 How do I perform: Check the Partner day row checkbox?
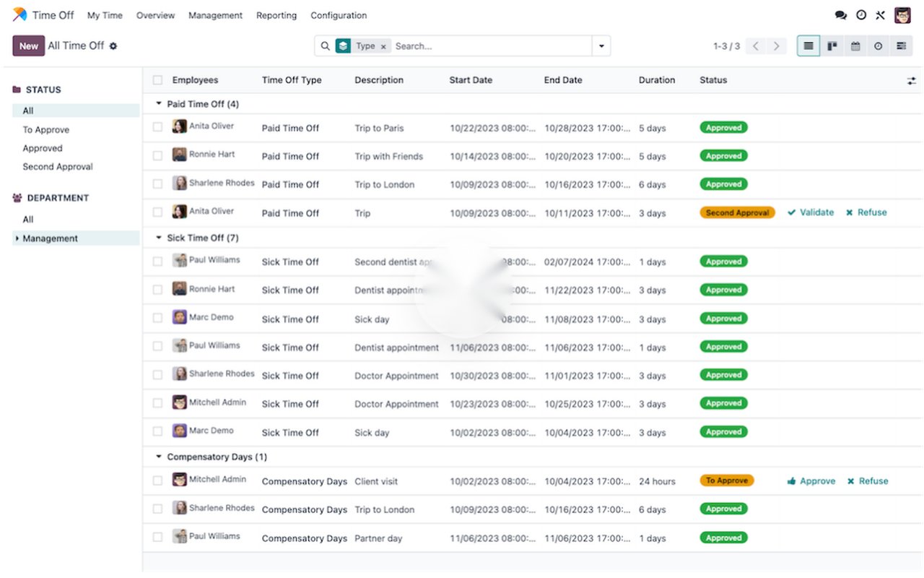click(x=157, y=537)
